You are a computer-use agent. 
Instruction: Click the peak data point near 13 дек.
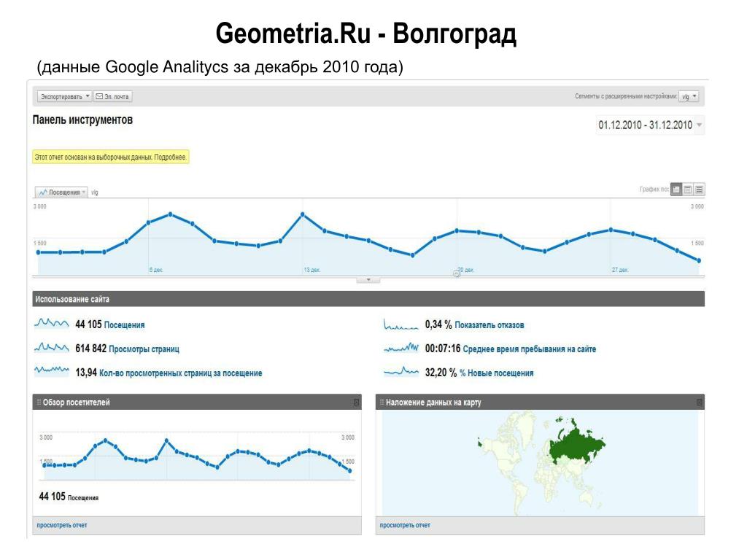point(303,215)
